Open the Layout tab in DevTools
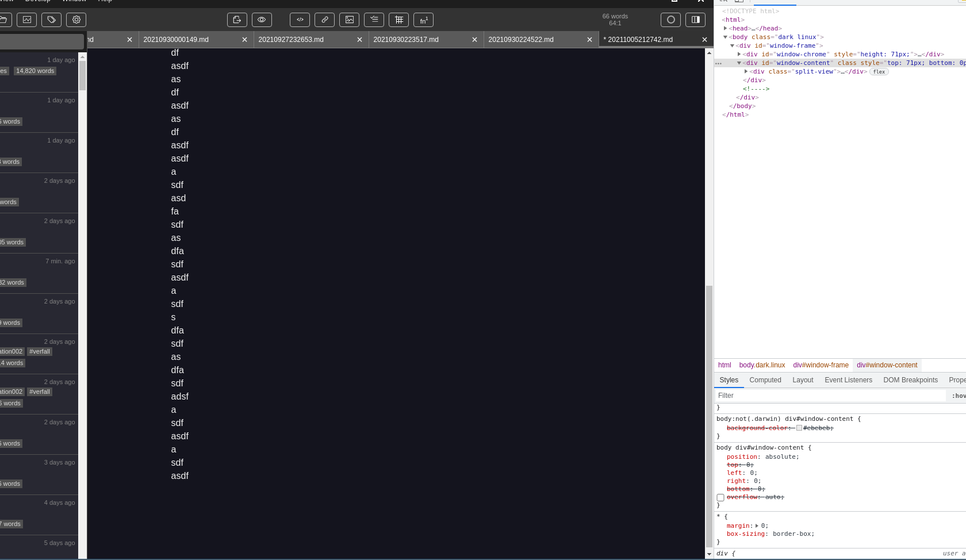The height and width of the screenshot is (560, 966). coord(803,380)
